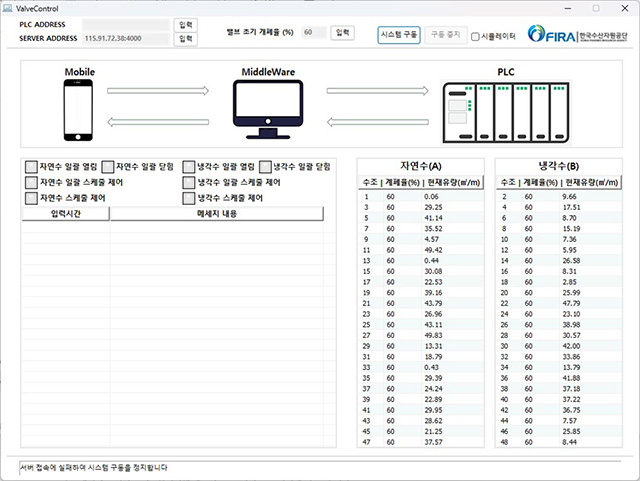The height and width of the screenshot is (481, 640).
Task: Click 입력 button beside PLC ADDRESS
Action: (x=185, y=23)
